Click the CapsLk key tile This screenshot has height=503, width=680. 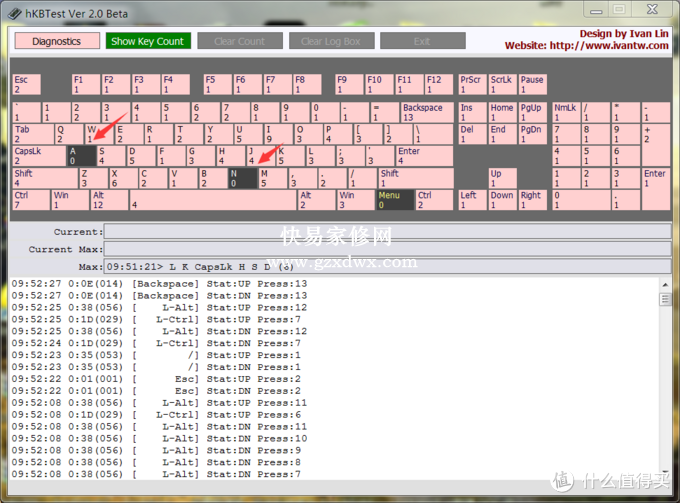click(x=39, y=156)
